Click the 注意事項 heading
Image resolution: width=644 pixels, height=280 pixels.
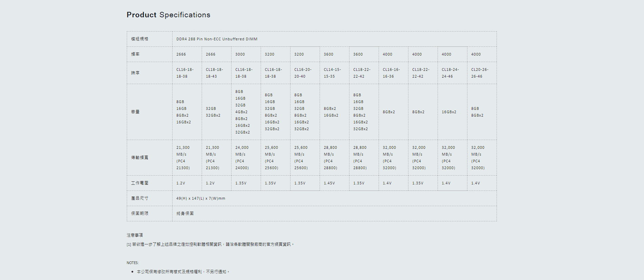point(135,235)
